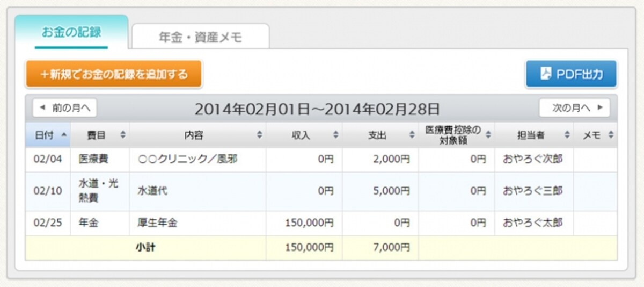Go to previous month with 前の月へ
Screen dimensions: 644x287
click(x=64, y=108)
